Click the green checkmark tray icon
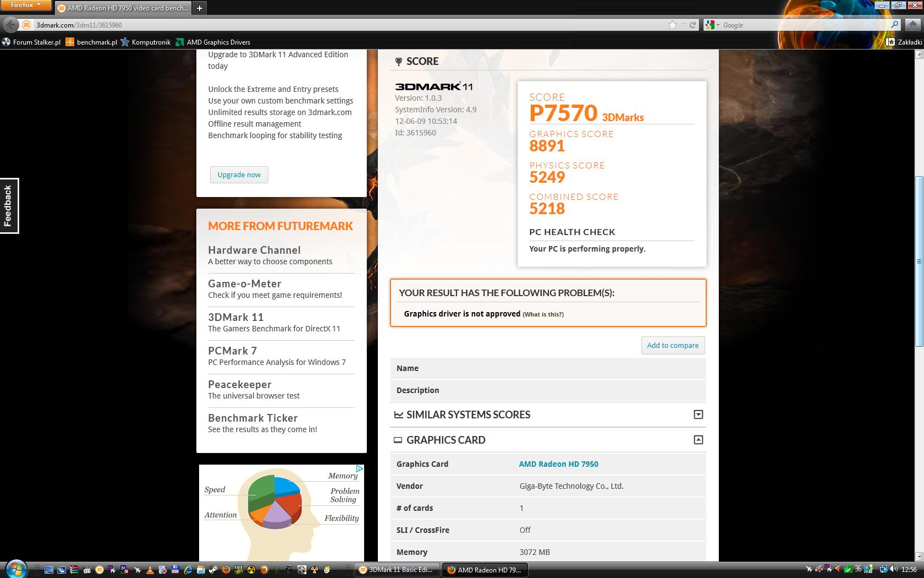Viewport: 924px width, 578px height. (x=848, y=569)
